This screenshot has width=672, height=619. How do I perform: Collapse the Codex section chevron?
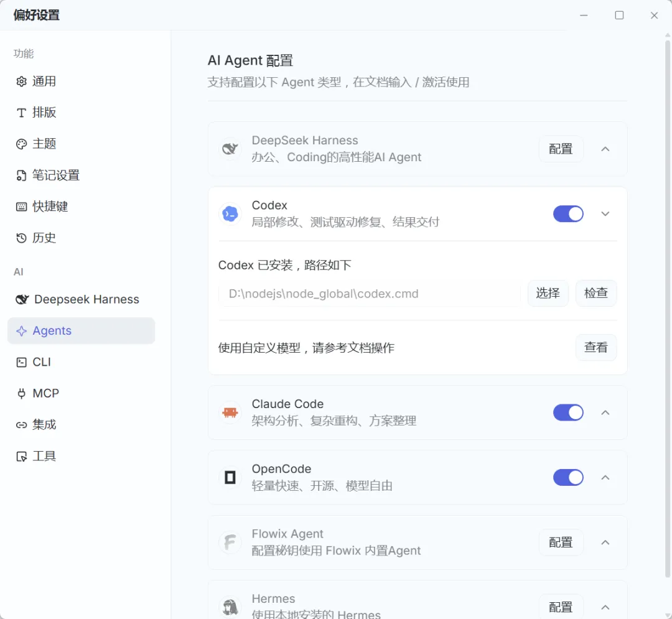click(605, 214)
